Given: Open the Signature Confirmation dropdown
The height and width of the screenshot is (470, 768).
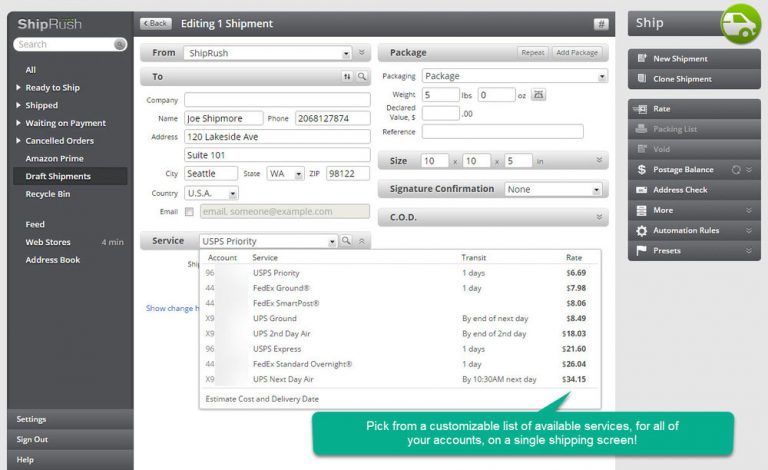Looking at the screenshot, I should pyautogui.click(x=553, y=189).
